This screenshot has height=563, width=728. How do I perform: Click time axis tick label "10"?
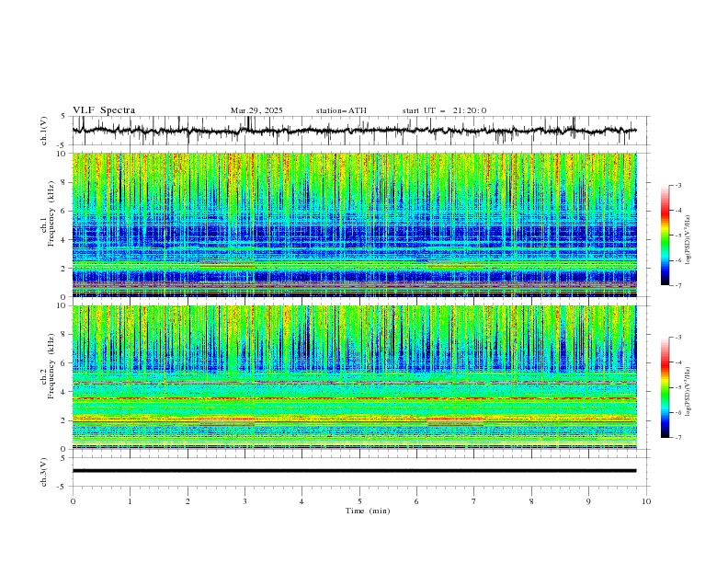646,501
